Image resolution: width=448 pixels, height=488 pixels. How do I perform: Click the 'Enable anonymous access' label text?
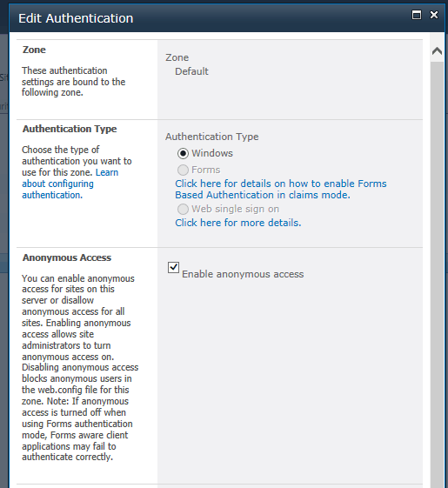click(243, 274)
